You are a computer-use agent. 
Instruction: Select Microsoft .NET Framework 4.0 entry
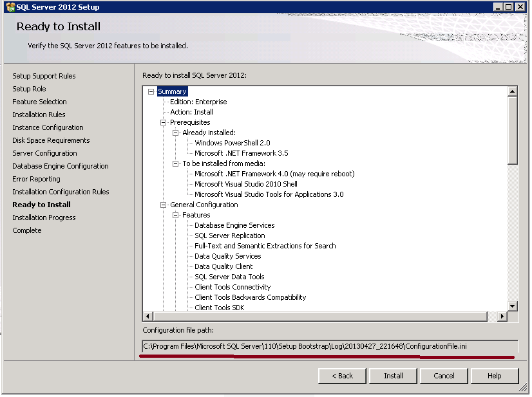274,174
